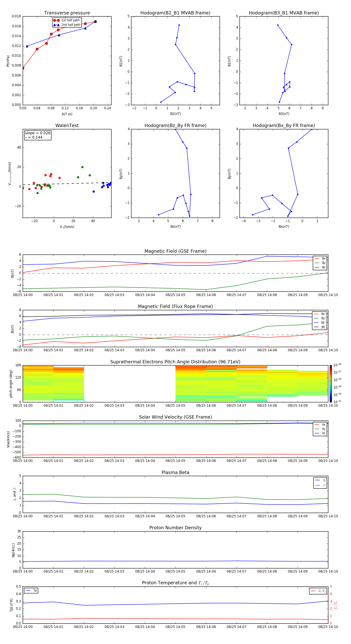Click the heatmap block at 14:05–14:06

(191, 384)
